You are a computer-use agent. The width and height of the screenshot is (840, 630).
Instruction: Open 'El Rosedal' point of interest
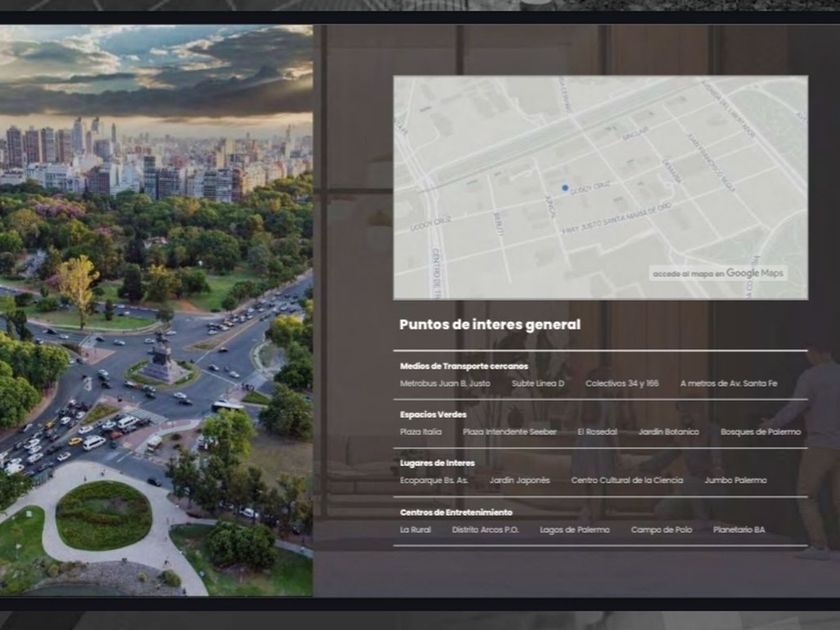(597, 432)
